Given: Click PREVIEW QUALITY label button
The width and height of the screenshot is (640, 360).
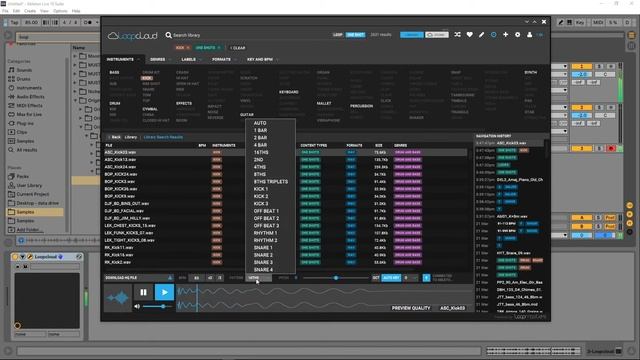Looking at the screenshot, I should point(411,308).
